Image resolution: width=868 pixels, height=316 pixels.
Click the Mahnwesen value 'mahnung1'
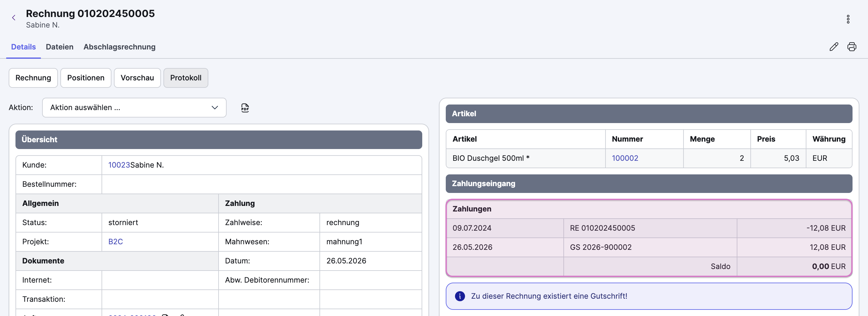(344, 241)
